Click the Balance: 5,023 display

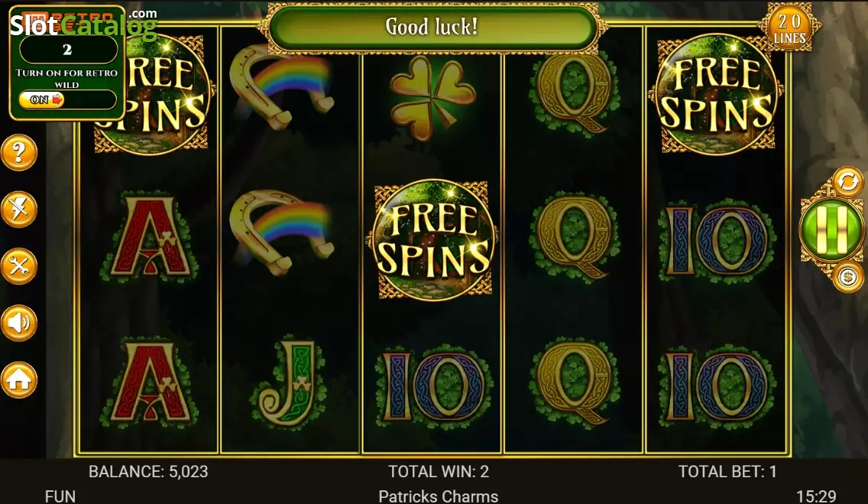click(148, 471)
